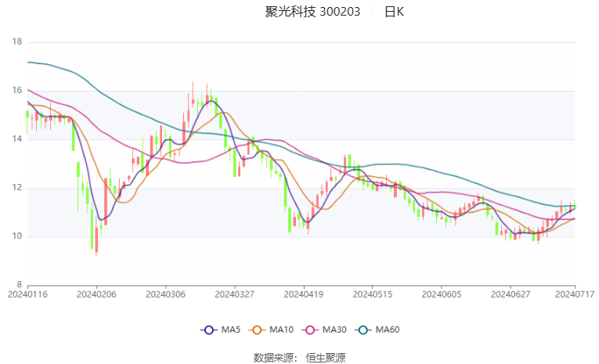Click y-axis value 16

17,90
